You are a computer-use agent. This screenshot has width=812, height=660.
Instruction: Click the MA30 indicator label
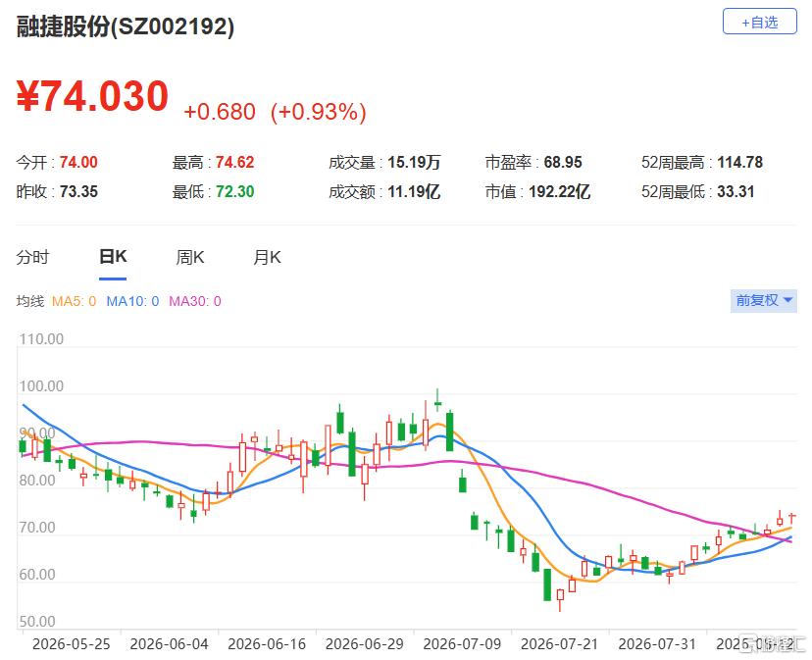click(x=195, y=301)
